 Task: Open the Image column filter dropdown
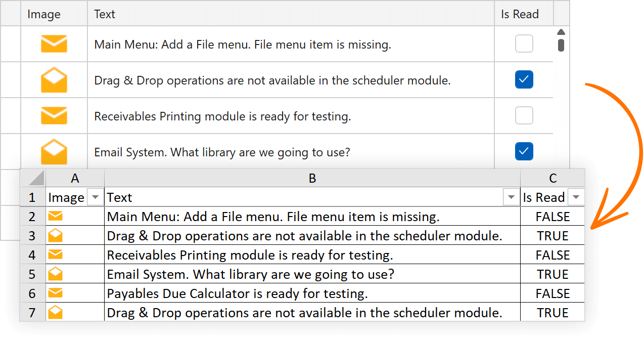(x=95, y=197)
